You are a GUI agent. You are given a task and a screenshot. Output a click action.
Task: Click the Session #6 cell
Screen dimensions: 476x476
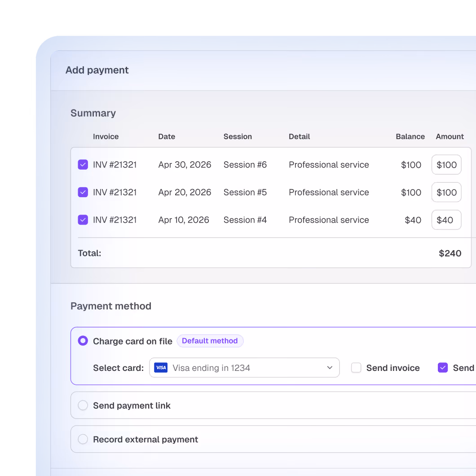(245, 165)
